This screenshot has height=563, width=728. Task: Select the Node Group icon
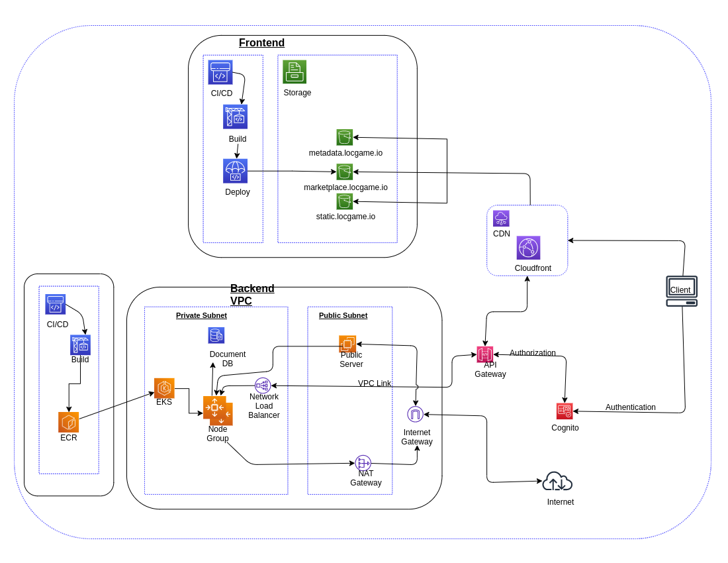tap(217, 412)
